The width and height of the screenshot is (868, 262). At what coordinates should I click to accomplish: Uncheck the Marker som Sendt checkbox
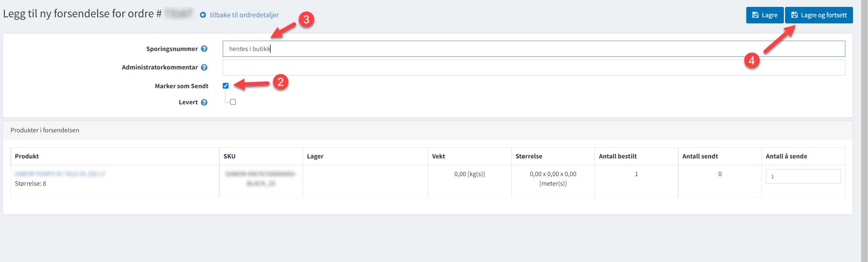(x=226, y=86)
